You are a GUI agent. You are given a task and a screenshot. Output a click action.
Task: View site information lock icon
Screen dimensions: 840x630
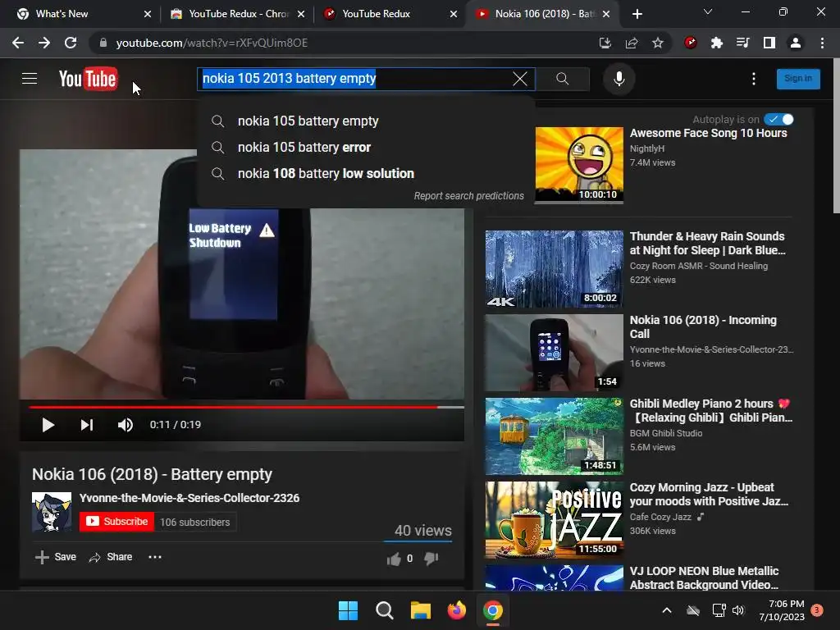coord(103,43)
